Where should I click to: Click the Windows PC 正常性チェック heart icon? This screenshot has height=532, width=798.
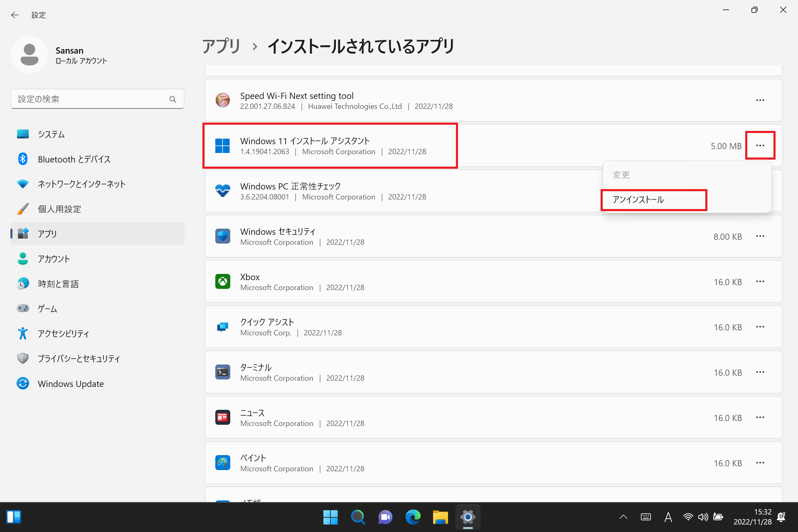pos(223,191)
